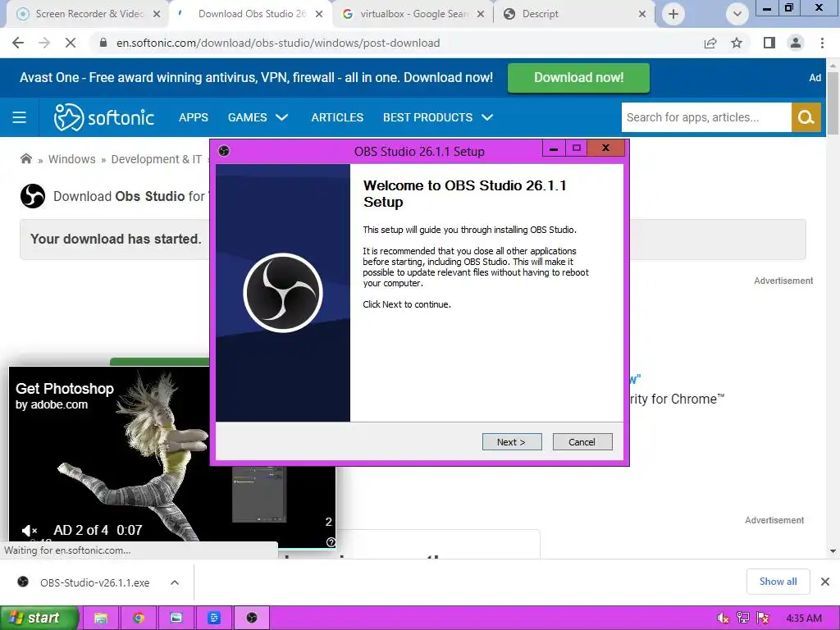
Task: Click the Chrome taskbar icon
Action: (139, 618)
